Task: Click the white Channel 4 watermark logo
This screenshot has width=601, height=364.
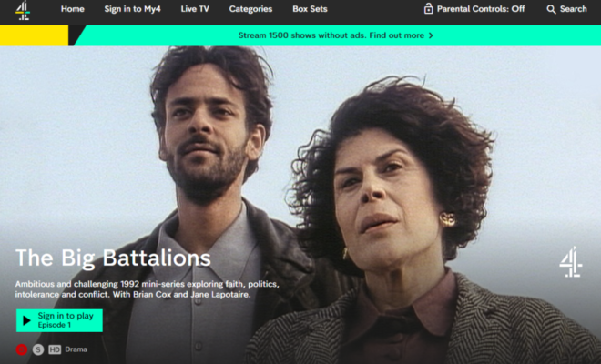Action: click(x=571, y=262)
